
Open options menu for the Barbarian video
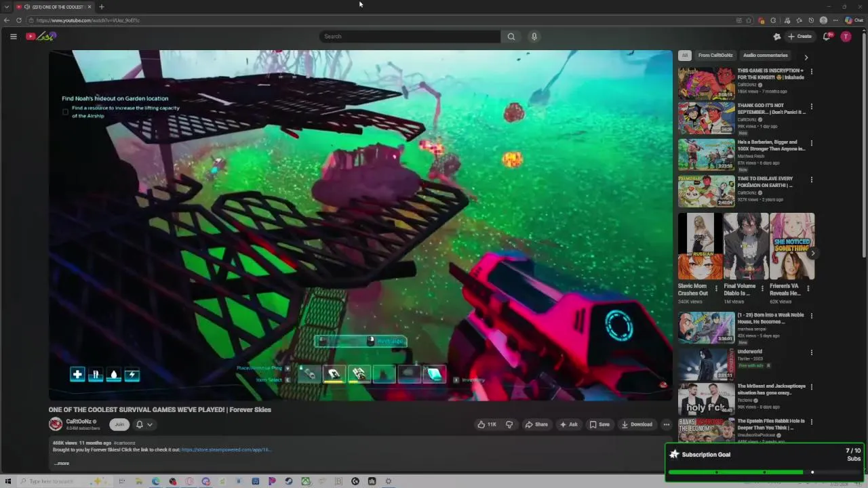coord(812,143)
